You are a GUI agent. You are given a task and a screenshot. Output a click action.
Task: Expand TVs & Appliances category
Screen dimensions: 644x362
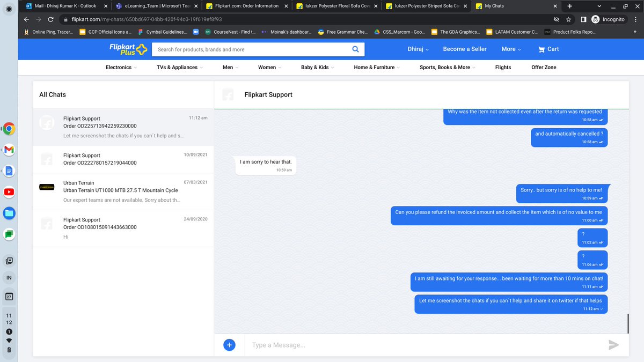[180, 68]
